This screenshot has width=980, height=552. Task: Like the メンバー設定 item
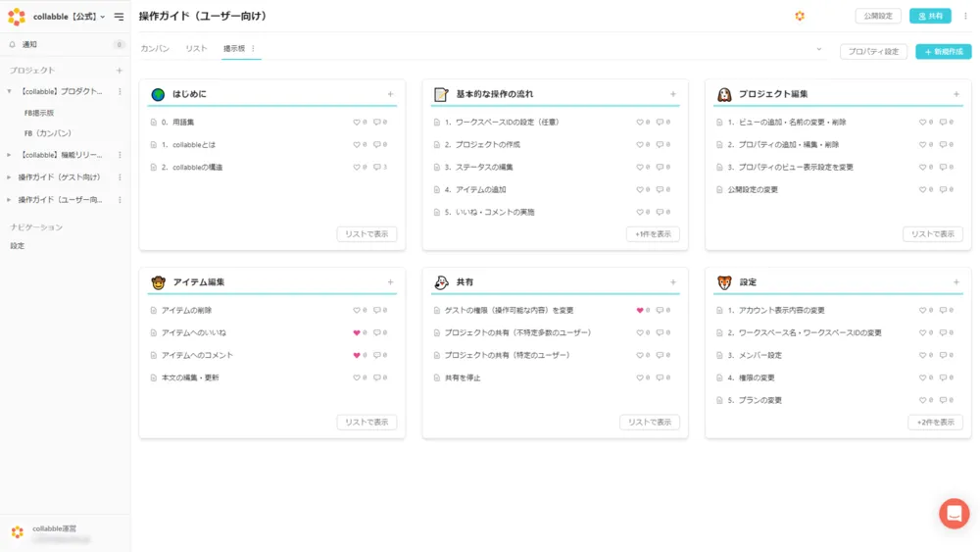click(x=922, y=356)
